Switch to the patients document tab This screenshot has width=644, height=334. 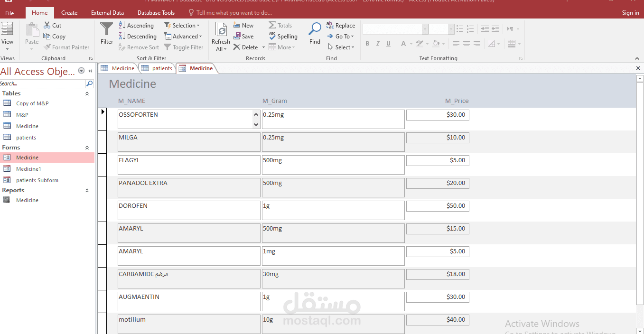(157, 68)
